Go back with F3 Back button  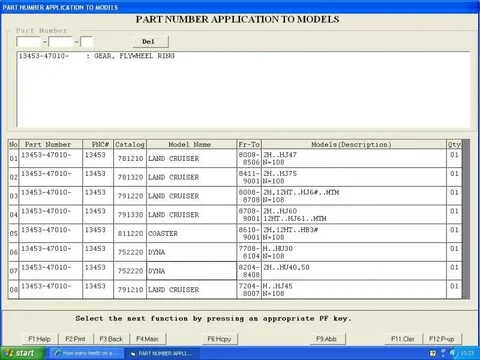pyautogui.click(x=111, y=339)
